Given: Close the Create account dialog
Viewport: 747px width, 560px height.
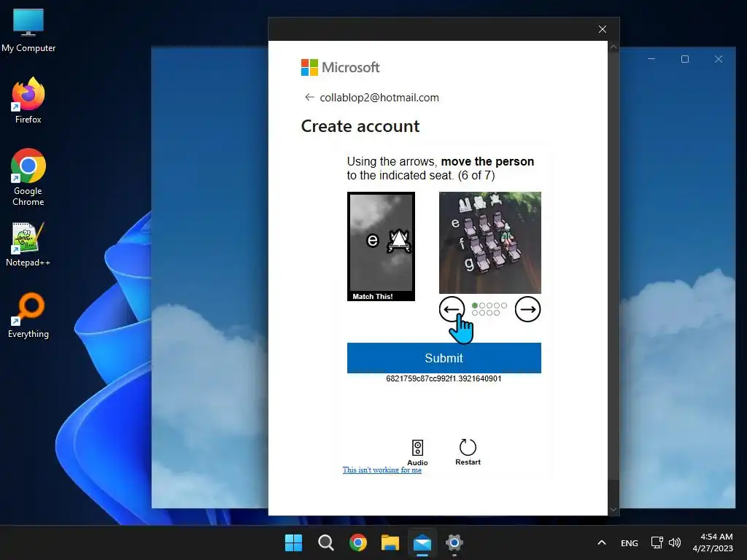Looking at the screenshot, I should [602, 29].
